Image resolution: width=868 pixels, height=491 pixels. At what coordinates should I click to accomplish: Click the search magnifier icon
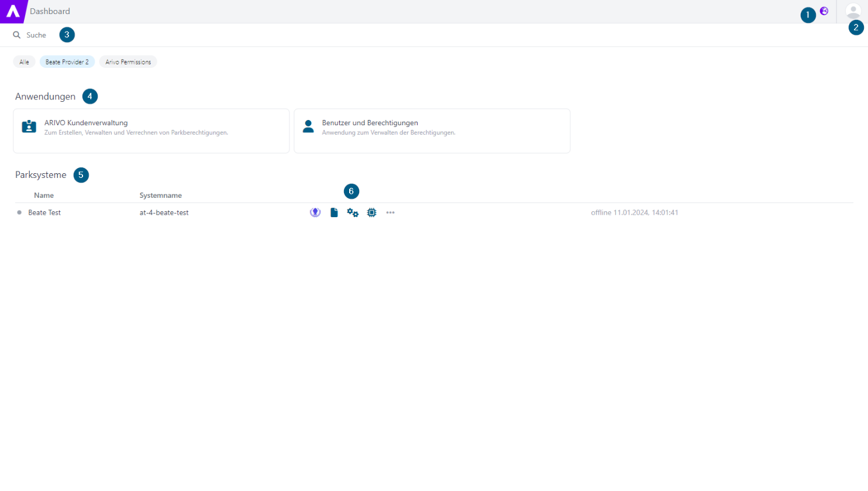(x=17, y=35)
